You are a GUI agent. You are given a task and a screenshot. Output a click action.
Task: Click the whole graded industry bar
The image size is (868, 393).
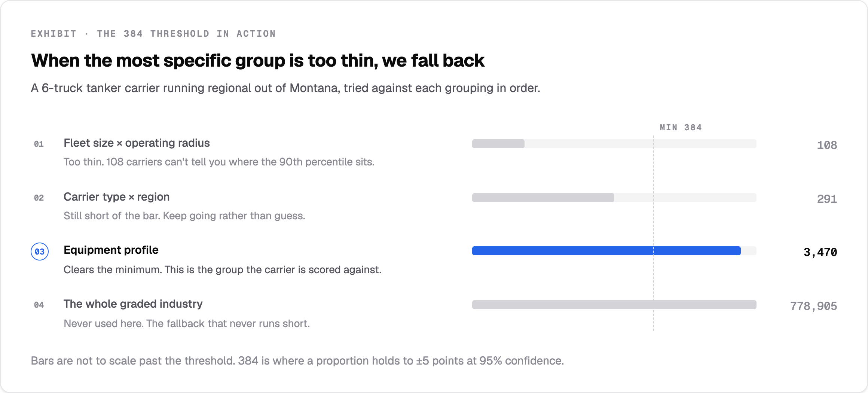(x=614, y=305)
